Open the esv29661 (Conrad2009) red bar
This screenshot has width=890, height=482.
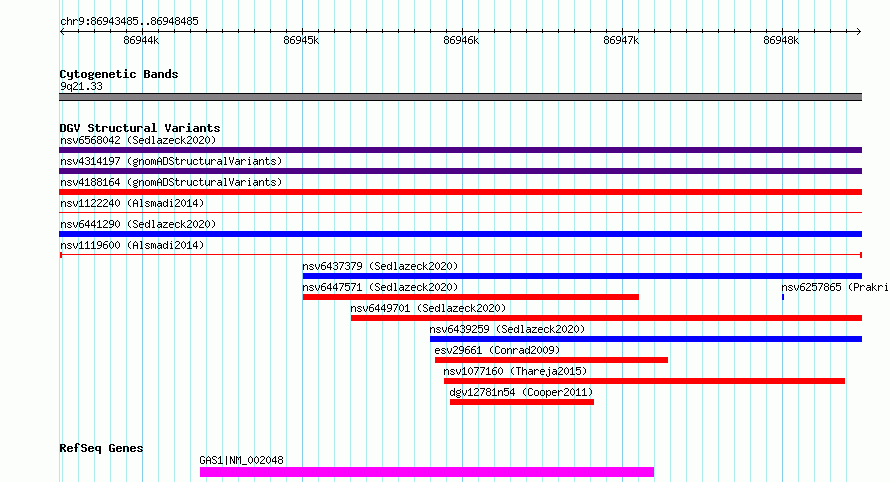click(551, 360)
